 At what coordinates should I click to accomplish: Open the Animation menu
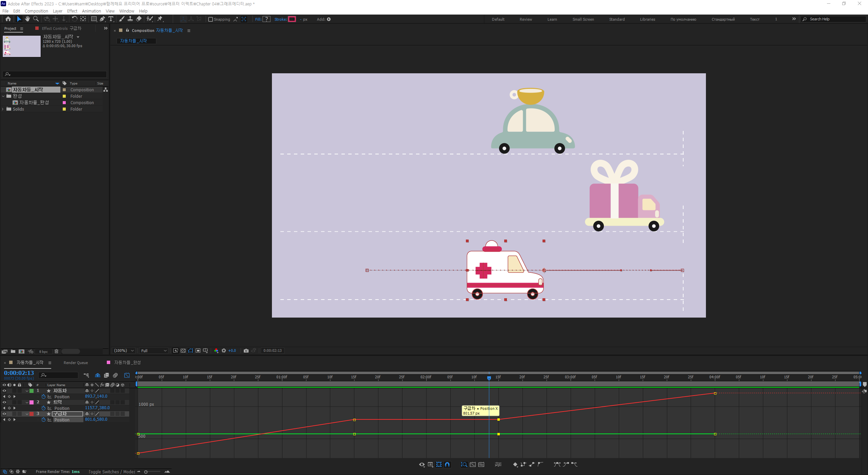pyautogui.click(x=91, y=11)
